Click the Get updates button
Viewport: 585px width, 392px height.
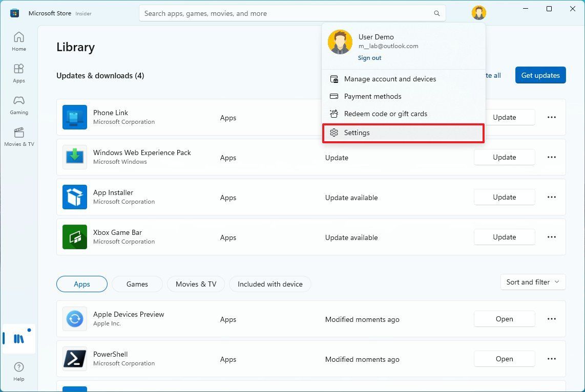(540, 75)
